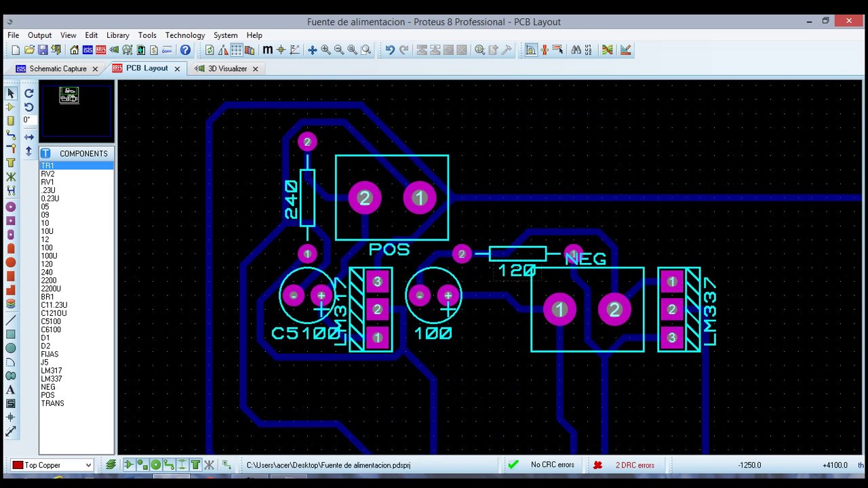Viewport: 868px width, 488px height.
Task: Create a new project with New icon
Action: click(x=16, y=50)
